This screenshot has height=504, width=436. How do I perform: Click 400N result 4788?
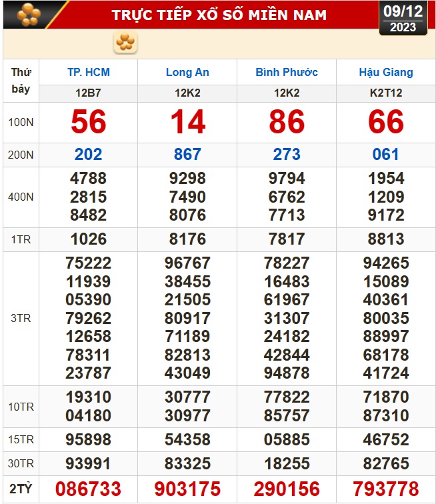(89, 179)
